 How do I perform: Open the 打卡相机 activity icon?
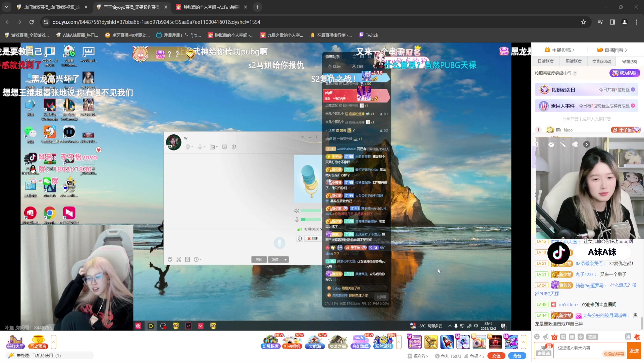click(x=292, y=342)
